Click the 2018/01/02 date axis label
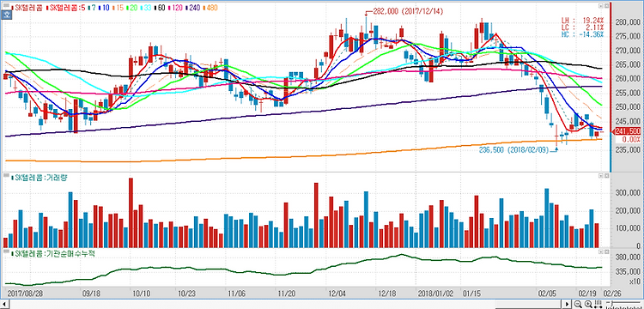Image resolution: width=644 pixels, height=309 pixels. pyautogui.click(x=435, y=294)
